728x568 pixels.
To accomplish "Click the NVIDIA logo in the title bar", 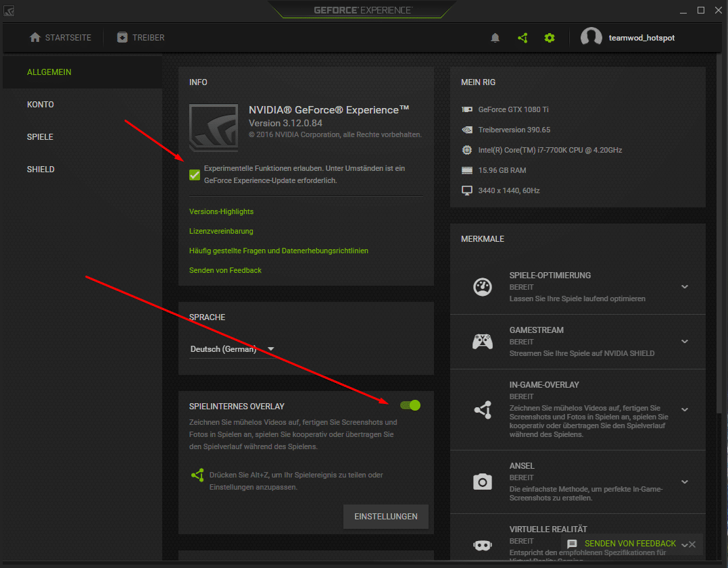I will pyautogui.click(x=8, y=11).
